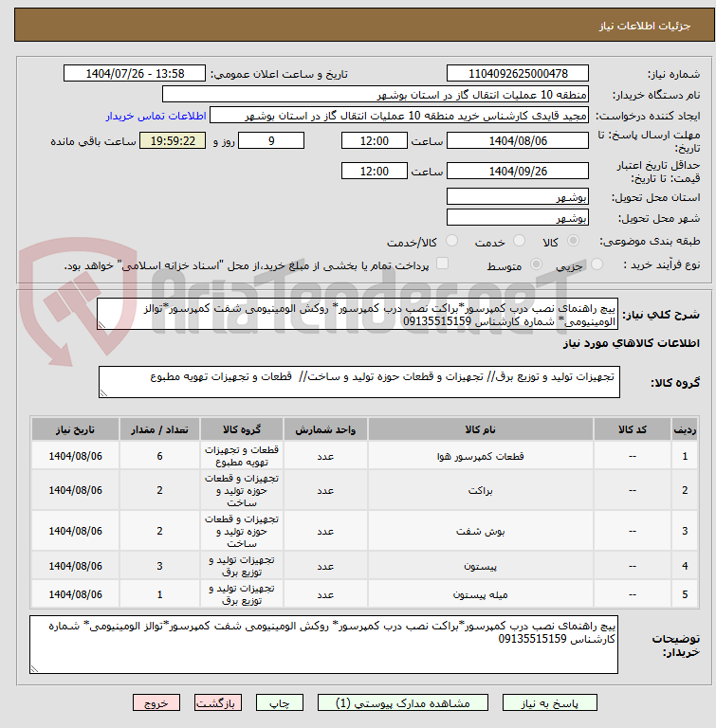Image resolution: width=716 pixels, height=728 pixels.
Task: Click the پاسخ به نیاز button
Action: [x=550, y=703]
